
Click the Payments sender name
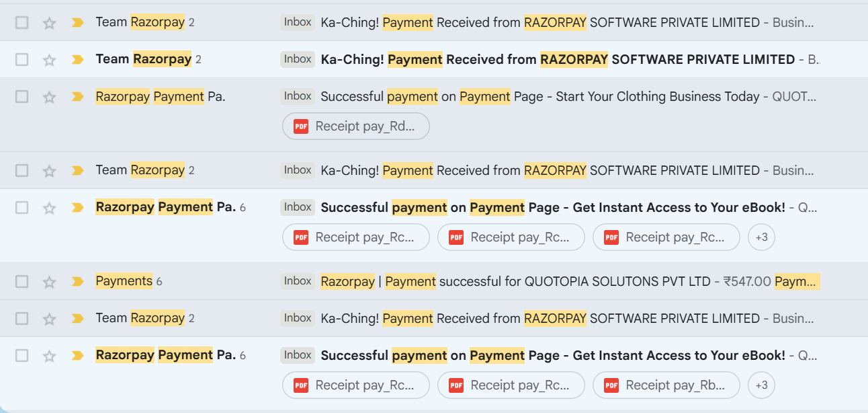point(124,281)
